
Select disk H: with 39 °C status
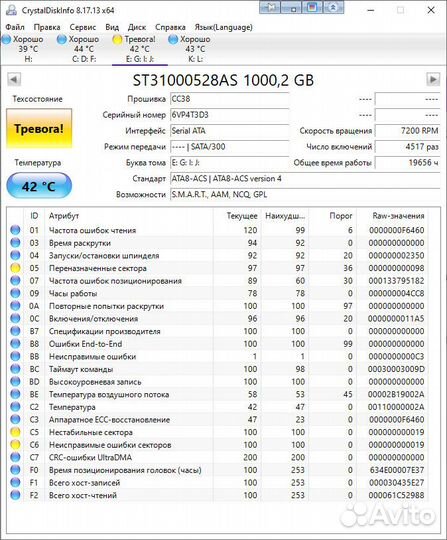click(28, 49)
